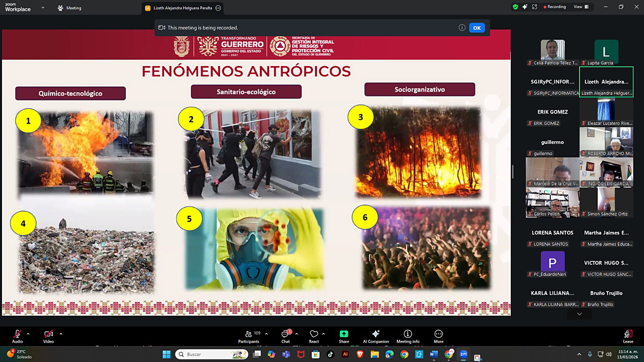Screen dimensions: 644x362
Task: Open the Chat panel
Action: (285, 336)
